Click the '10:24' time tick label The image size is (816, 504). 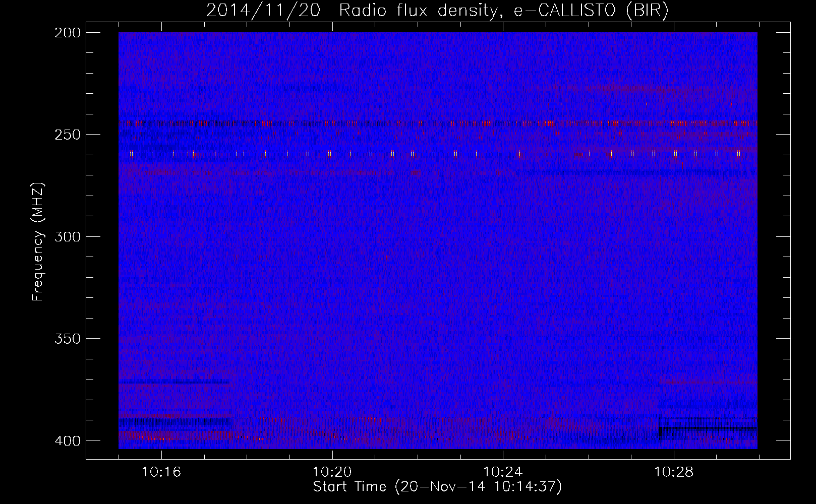coord(503,472)
